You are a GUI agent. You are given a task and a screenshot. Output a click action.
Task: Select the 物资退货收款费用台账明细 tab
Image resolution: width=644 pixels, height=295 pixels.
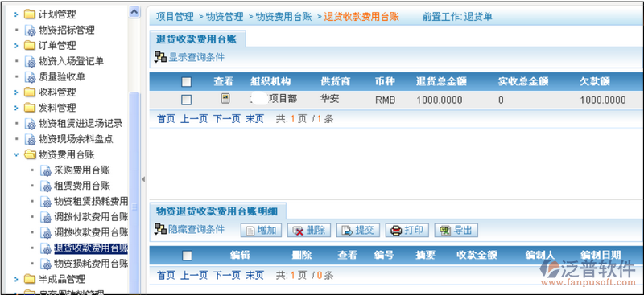click(x=217, y=211)
